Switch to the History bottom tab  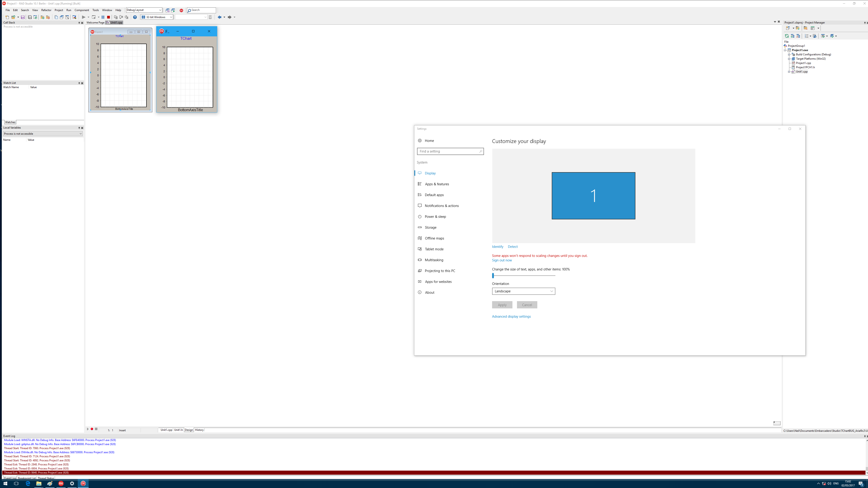pos(199,430)
